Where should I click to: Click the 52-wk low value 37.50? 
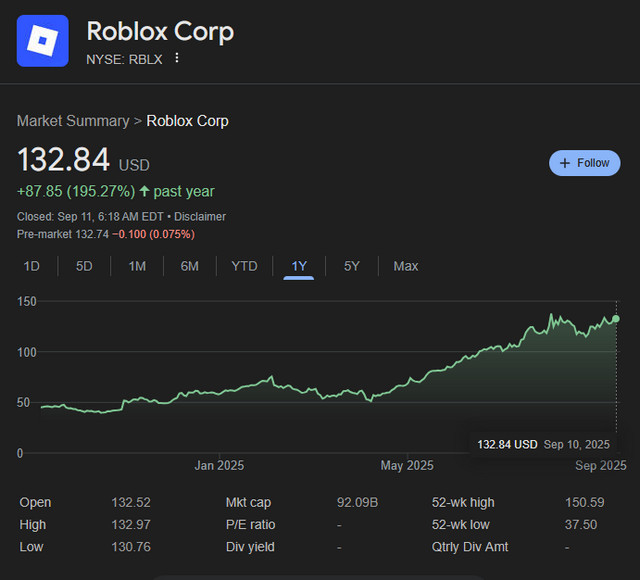(581, 524)
